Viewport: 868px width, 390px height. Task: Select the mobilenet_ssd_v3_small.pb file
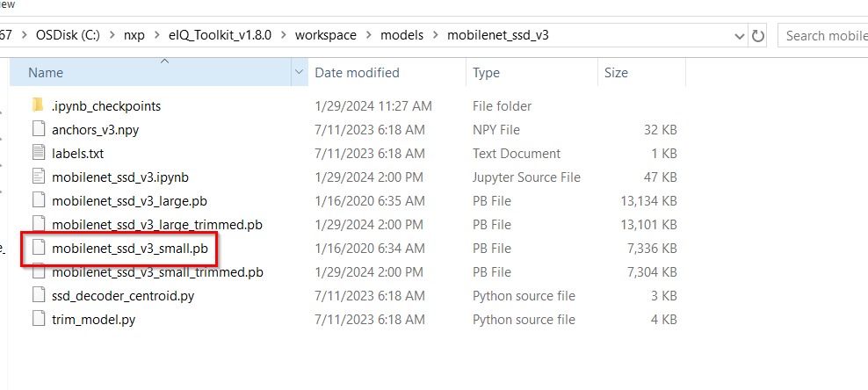tap(129, 248)
